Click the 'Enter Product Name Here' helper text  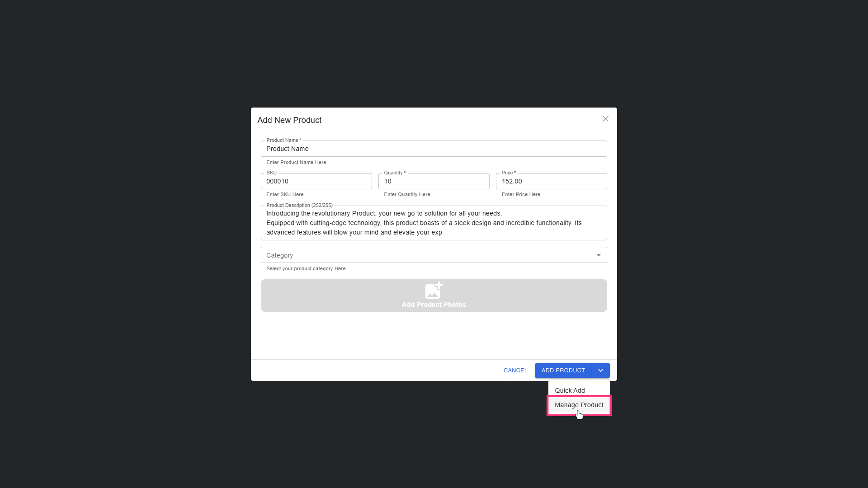pos(296,162)
